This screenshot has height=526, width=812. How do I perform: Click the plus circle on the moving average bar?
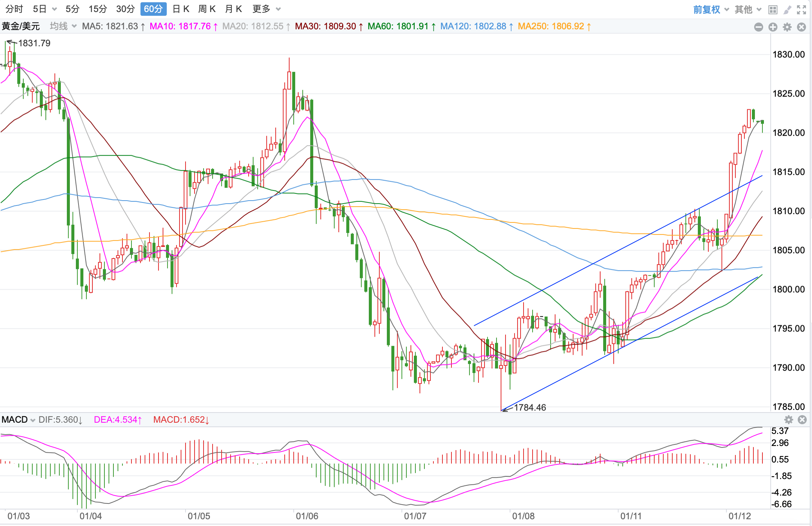pyautogui.click(x=773, y=27)
